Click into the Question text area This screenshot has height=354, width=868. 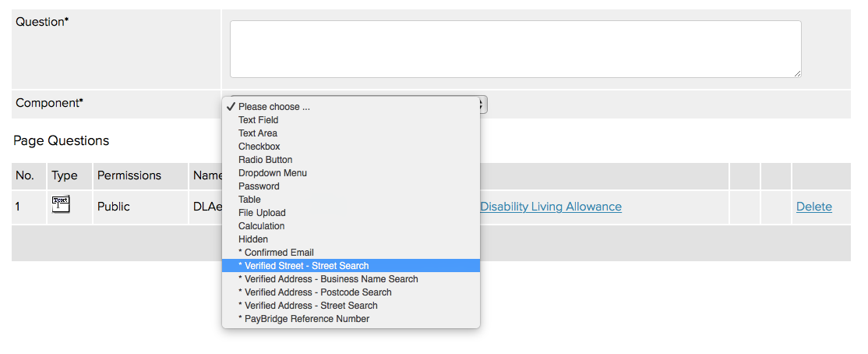pyautogui.click(x=515, y=49)
